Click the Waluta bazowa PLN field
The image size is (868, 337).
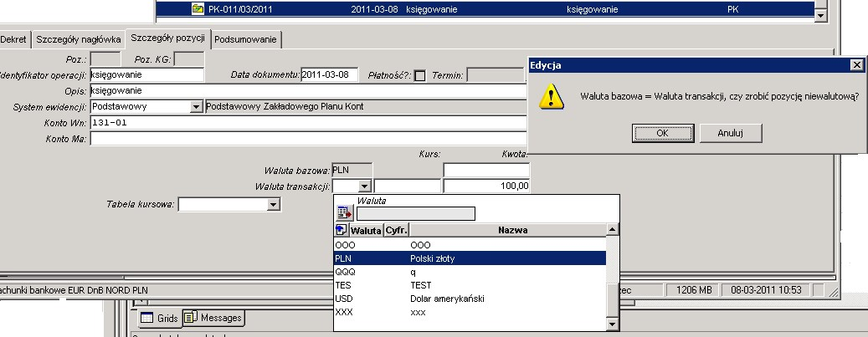tap(352, 170)
